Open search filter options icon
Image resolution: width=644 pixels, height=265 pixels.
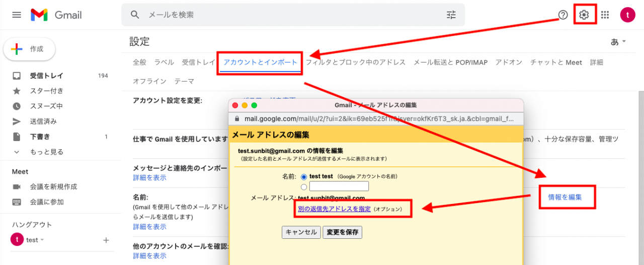[451, 15]
